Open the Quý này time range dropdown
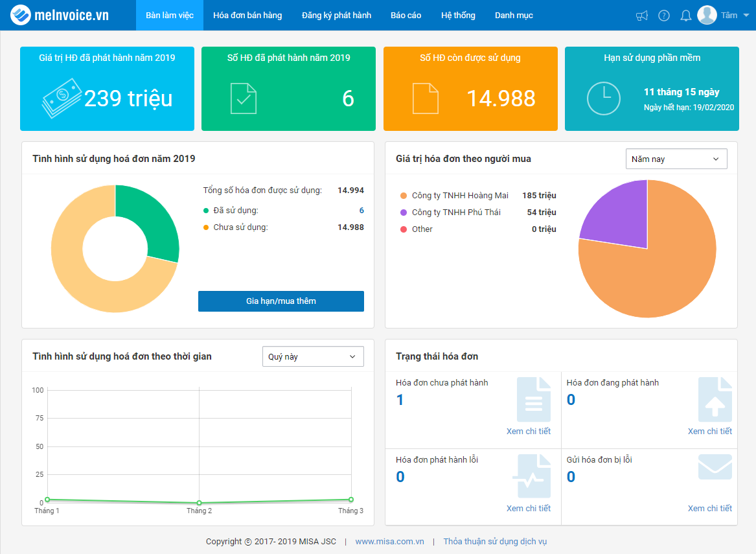 coord(313,356)
